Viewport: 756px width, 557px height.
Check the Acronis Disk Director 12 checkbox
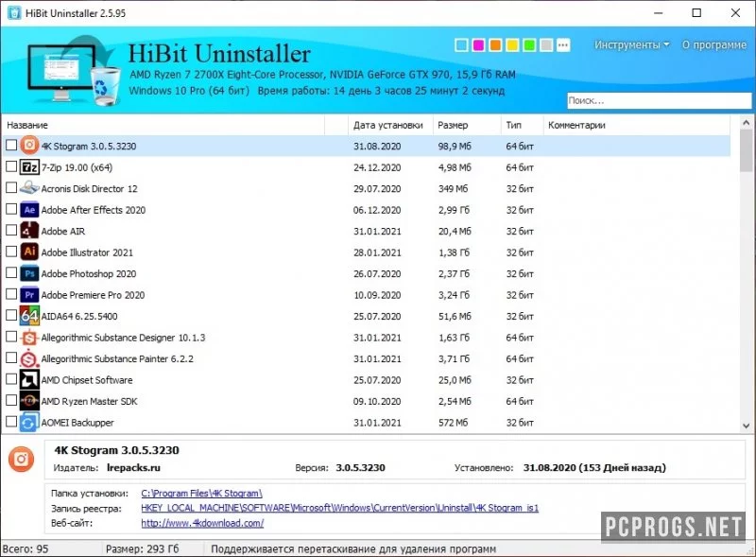point(11,187)
